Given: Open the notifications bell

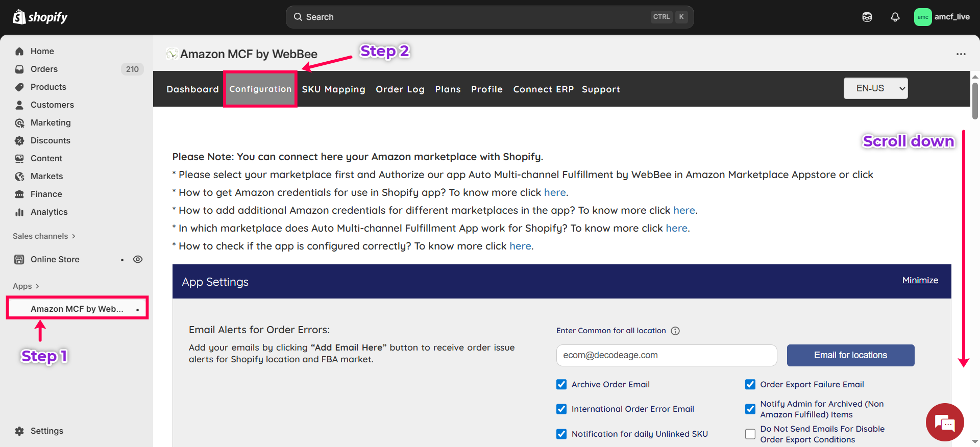Looking at the screenshot, I should pyautogui.click(x=895, y=17).
